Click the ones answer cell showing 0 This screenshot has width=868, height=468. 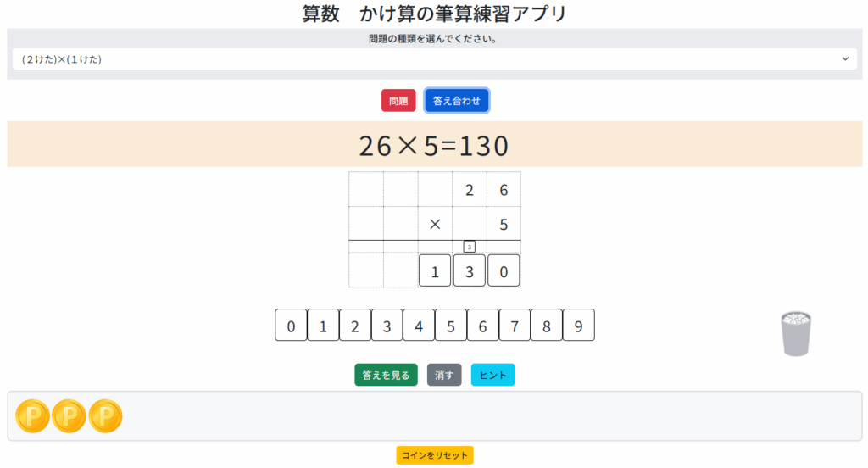coord(504,271)
